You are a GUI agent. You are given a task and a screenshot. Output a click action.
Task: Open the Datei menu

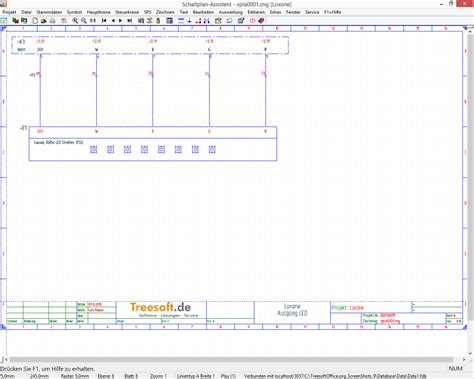point(26,12)
